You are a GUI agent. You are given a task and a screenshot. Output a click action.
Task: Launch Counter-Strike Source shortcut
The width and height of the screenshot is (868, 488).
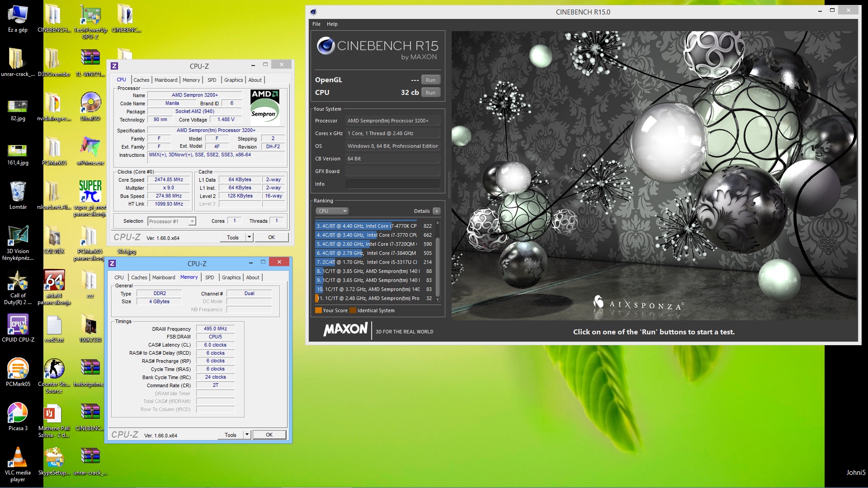54,375
